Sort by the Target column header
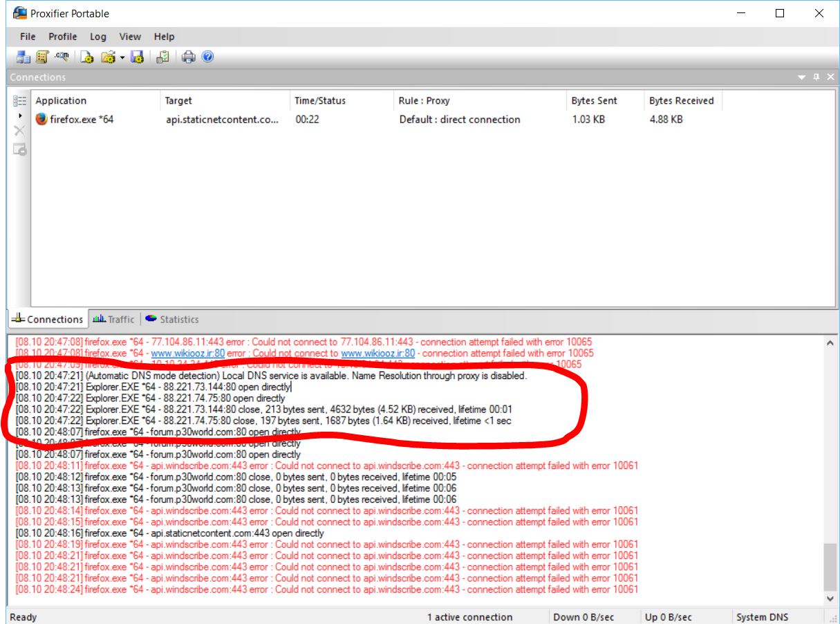840x624 pixels. click(225, 101)
